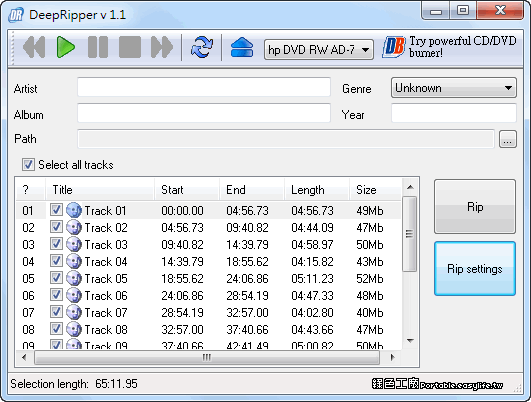This screenshot has height=402, width=531.
Task: Click Track 07 size 40Mb
Action: coord(370,313)
